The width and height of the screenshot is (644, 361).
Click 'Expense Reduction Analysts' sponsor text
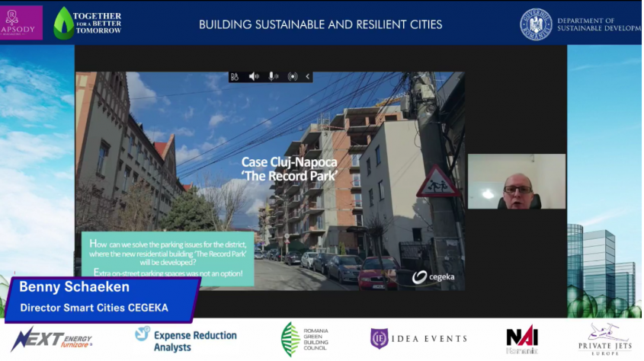(195, 341)
